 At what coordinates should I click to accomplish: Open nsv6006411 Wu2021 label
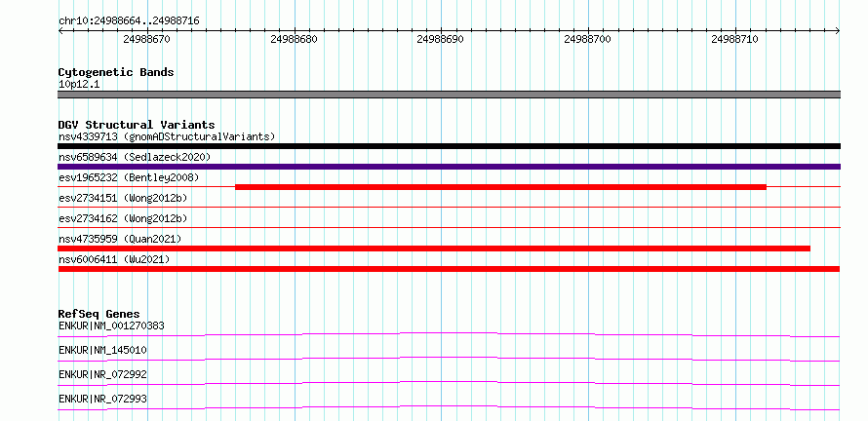click(x=113, y=259)
